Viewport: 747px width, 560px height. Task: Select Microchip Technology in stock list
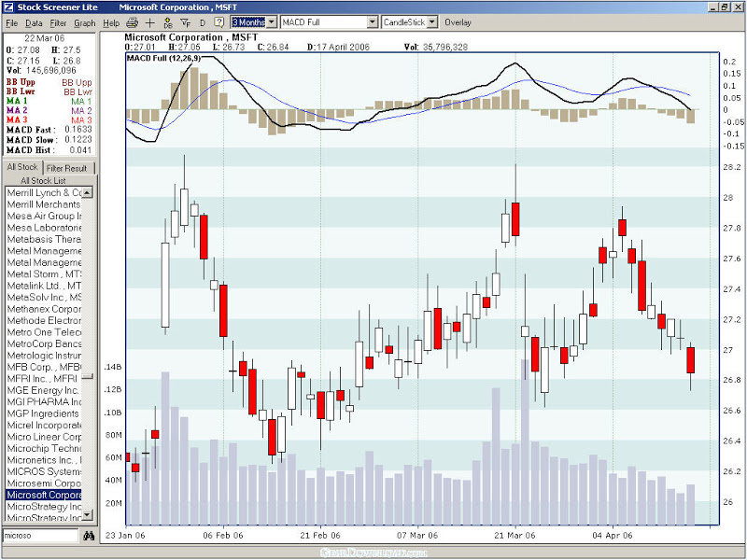tap(44, 449)
